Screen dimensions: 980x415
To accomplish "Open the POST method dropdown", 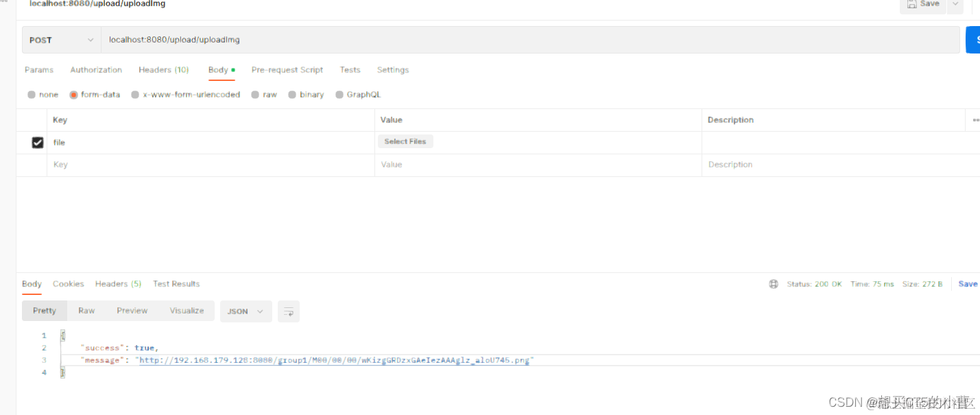I will 62,40.
